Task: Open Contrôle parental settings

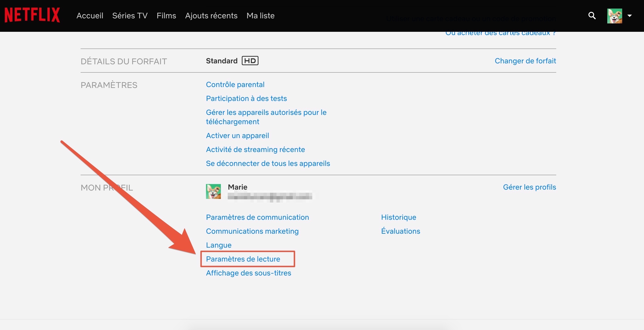Action: (x=235, y=84)
